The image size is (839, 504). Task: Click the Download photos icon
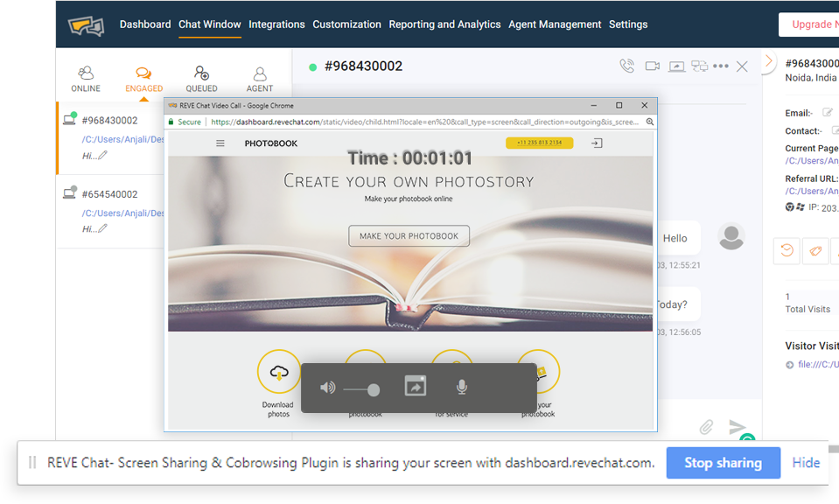coord(279,371)
